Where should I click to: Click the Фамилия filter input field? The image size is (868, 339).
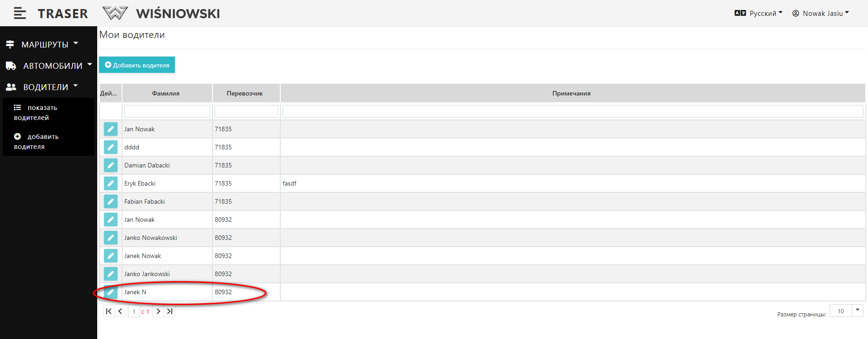(x=167, y=111)
